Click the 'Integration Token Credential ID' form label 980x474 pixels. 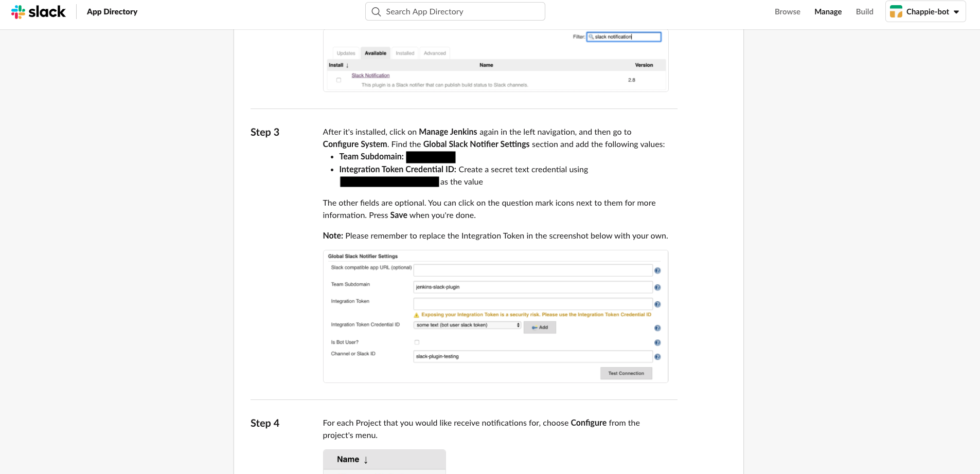coord(365,325)
